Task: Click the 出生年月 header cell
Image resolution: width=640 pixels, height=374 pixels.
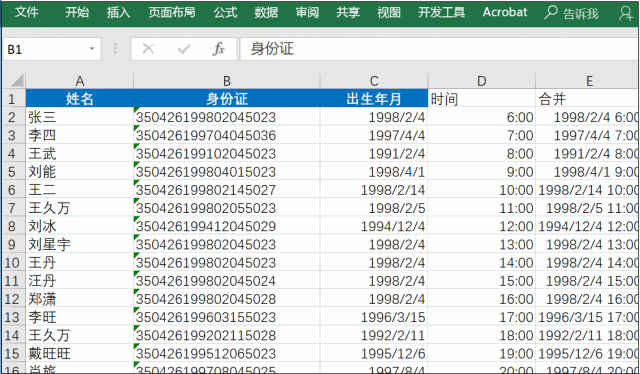Action: click(x=374, y=98)
